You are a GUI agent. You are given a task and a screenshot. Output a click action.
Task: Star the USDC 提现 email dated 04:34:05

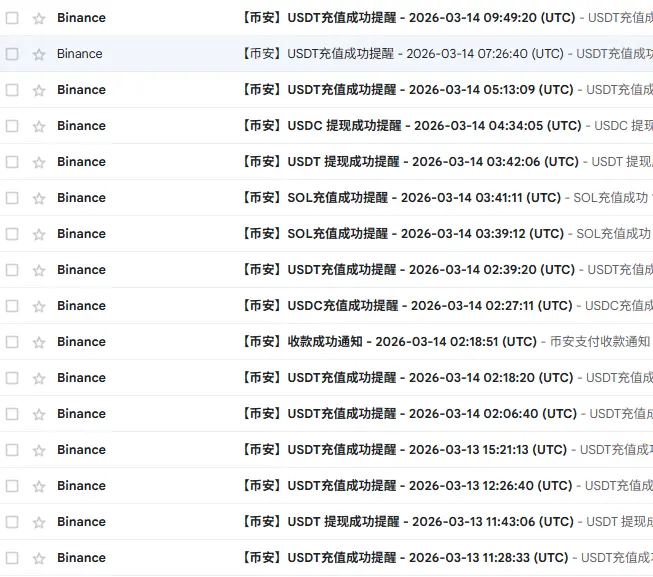pyautogui.click(x=39, y=126)
